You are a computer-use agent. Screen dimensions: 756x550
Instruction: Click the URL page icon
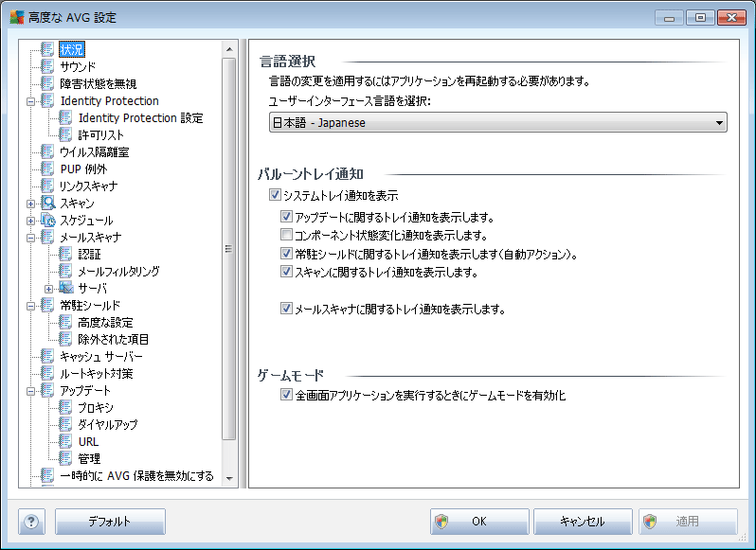(x=65, y=442)
